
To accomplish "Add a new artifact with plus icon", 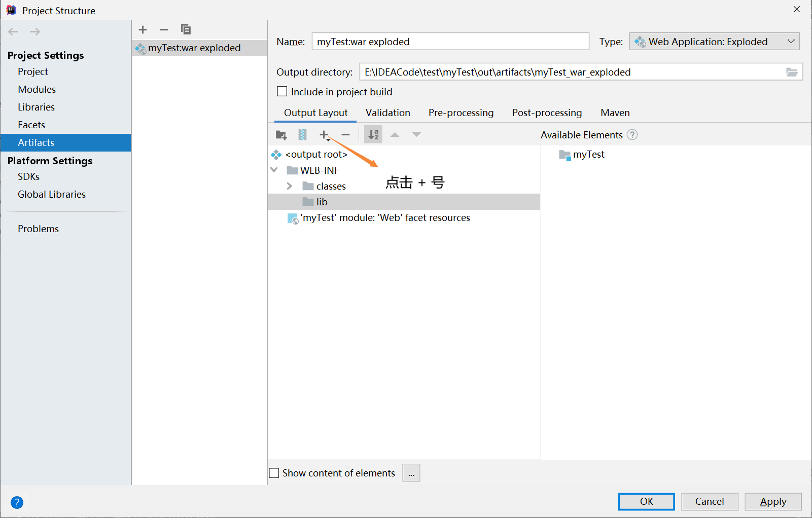I will pos(143,29).
